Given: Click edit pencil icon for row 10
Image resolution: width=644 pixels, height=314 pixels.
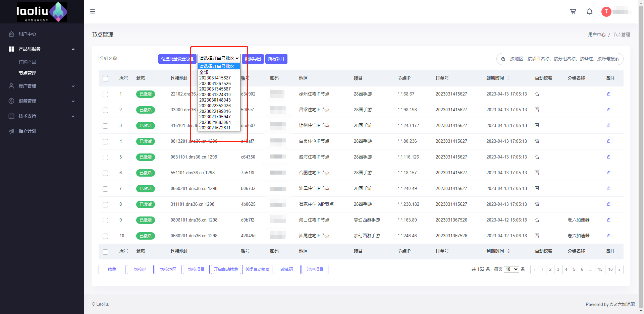Looking at the screenshot, I should click(608, 236).
